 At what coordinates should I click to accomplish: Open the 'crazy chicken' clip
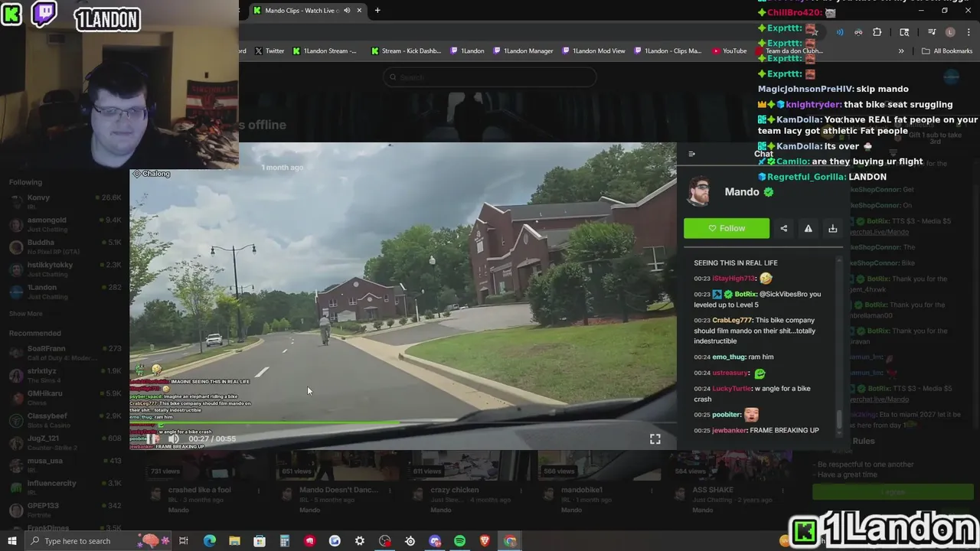455,490
